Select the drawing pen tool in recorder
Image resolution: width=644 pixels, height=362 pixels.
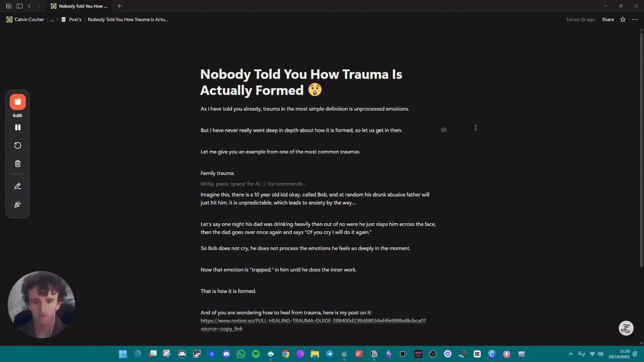tap(18, 186)
